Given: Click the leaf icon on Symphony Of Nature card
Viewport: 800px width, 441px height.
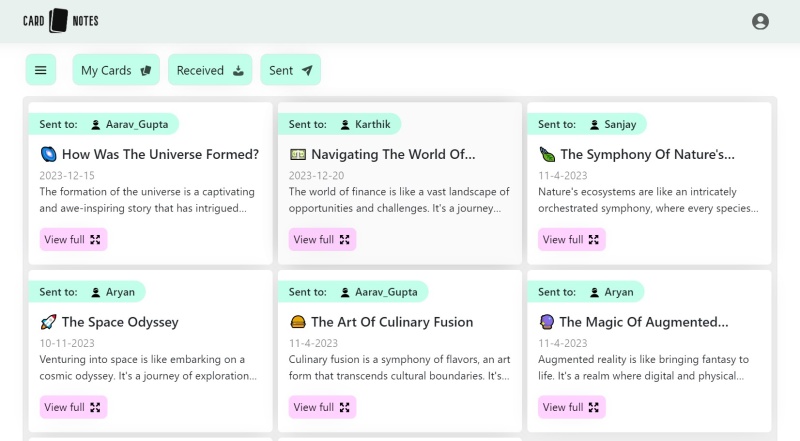Looking at the screenshot, I should point(547,155).
